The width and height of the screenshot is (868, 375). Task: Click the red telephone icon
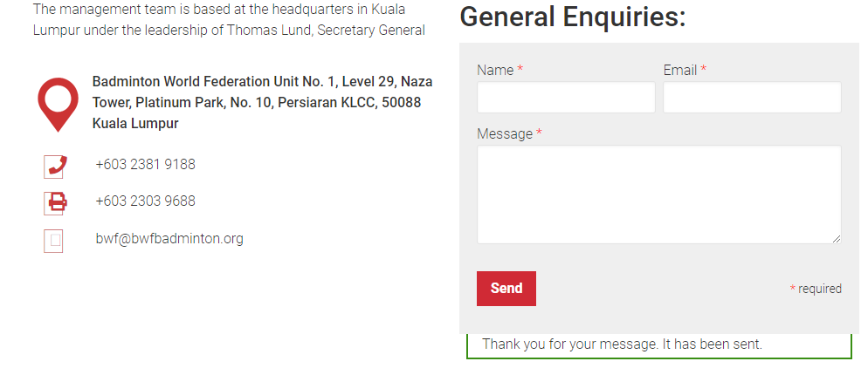55,167
